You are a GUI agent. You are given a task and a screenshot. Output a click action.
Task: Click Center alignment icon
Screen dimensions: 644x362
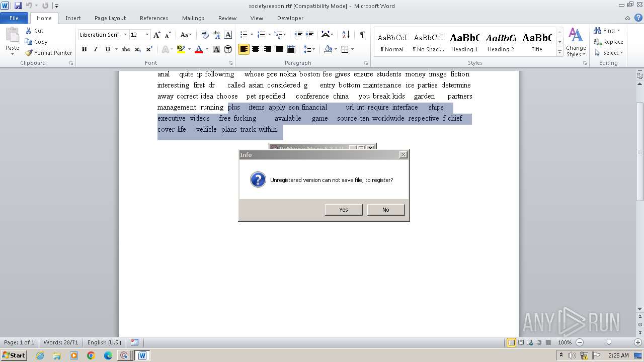point(256,49)
